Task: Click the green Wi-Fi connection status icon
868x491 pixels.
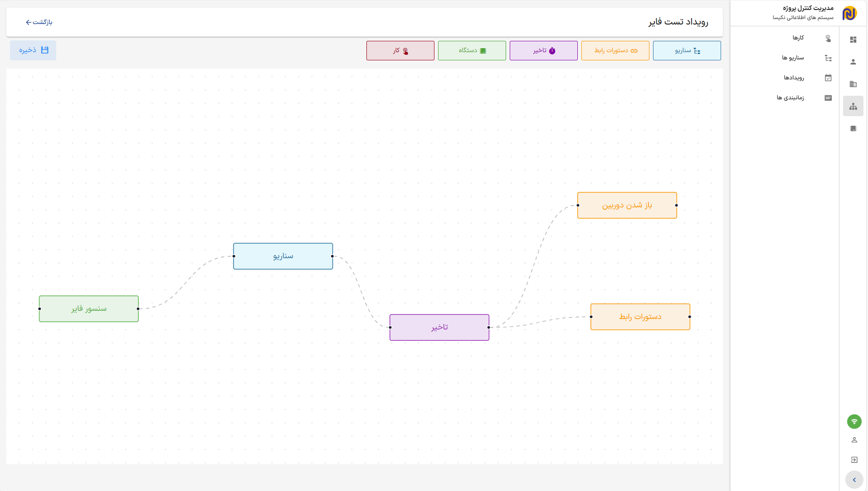Action: click(854, 422)
